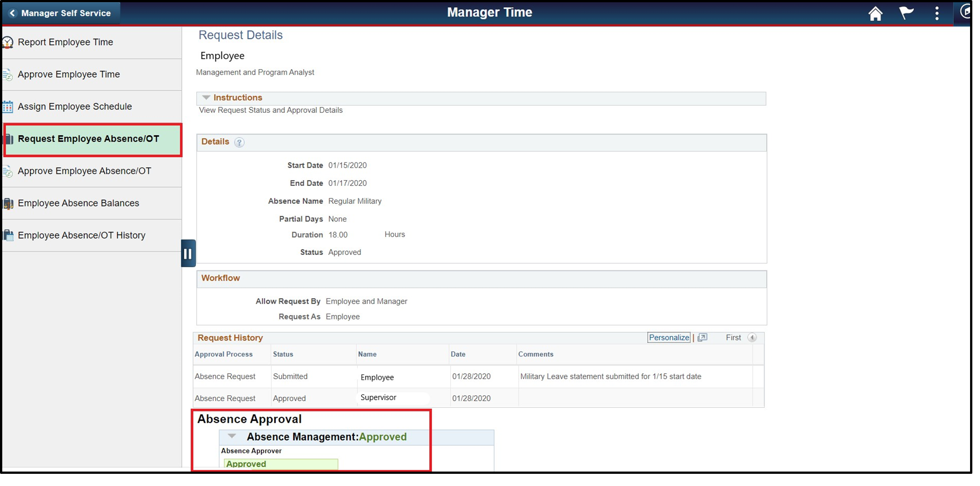Select Approve Employee Absence/OT
The height and width of the screenshot is (486, 980).
click(84, 171)
